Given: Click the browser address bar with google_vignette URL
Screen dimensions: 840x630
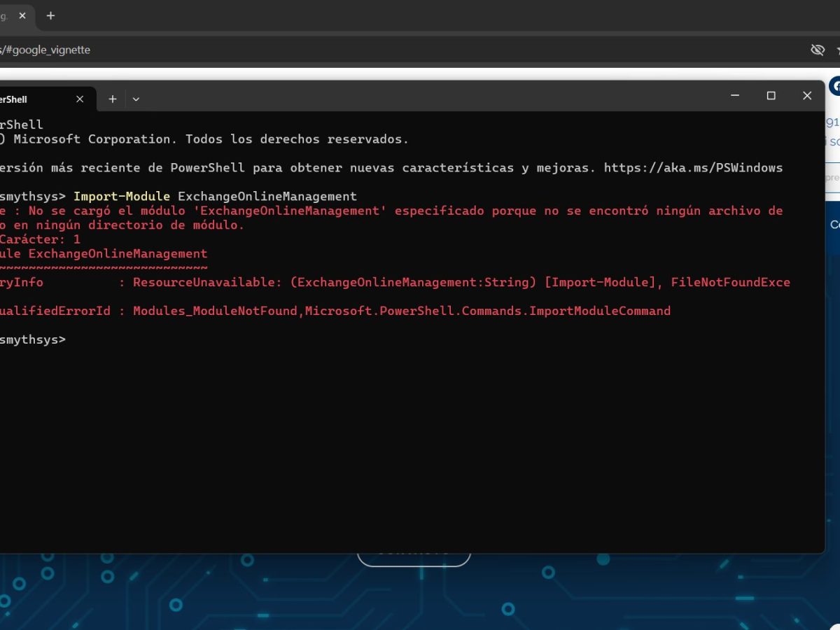Looking at the screenshot, I should point(350,50).
